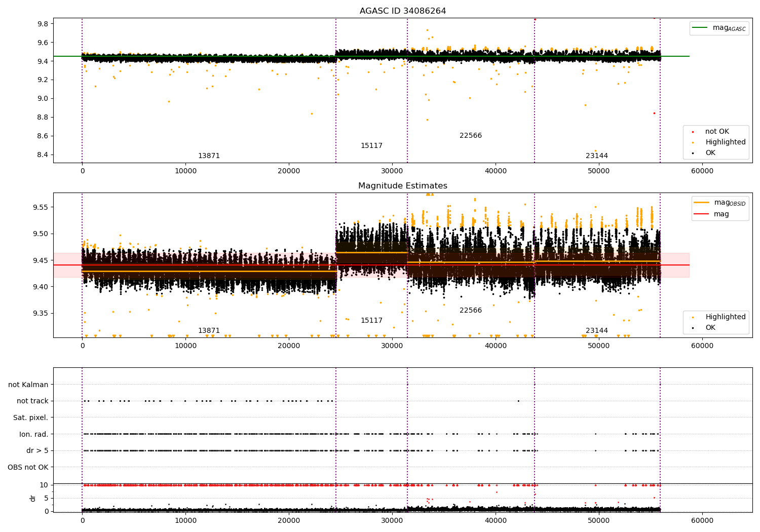Click OBSID label 13871 in Magnitude Estimates plot

tap(209, 331)
